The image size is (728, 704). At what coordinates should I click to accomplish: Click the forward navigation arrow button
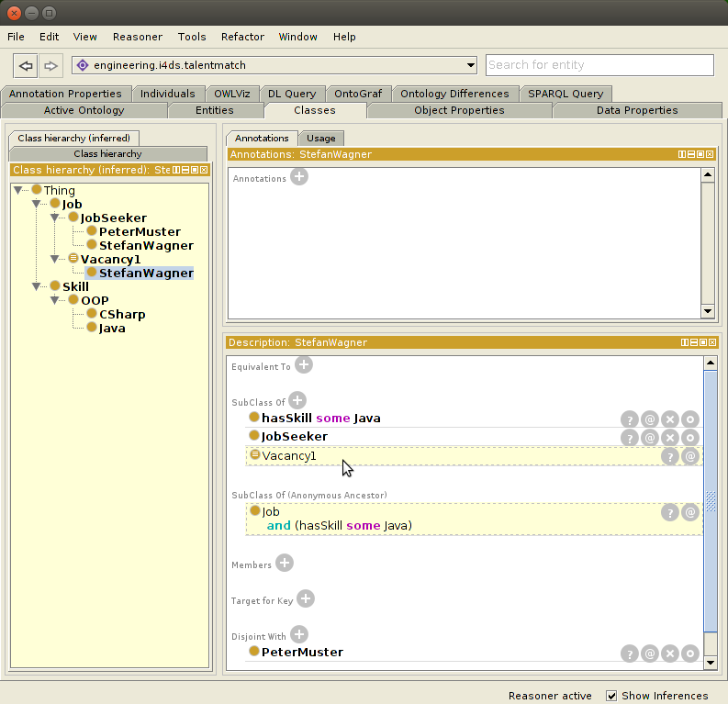(50, 65)
